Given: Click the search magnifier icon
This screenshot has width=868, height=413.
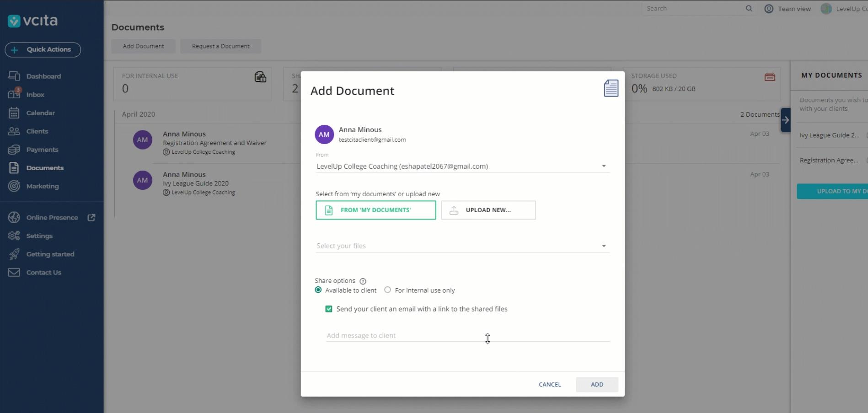Looking at the screenshot, I should pos(749,9).
